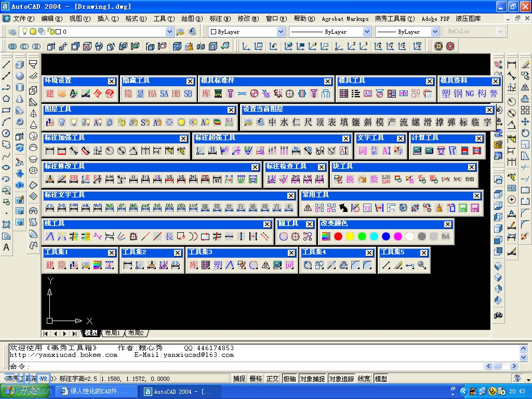Viewport: 532px width, 399px height.
Task: Click the 钢 icon in 模具资料 toolbar
Action: pos(458,94)
